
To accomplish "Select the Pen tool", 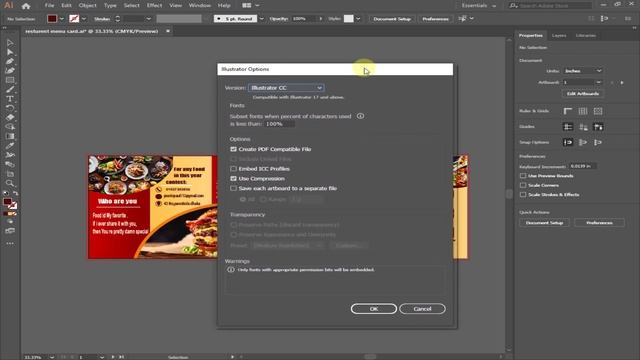I will (10, 62).
